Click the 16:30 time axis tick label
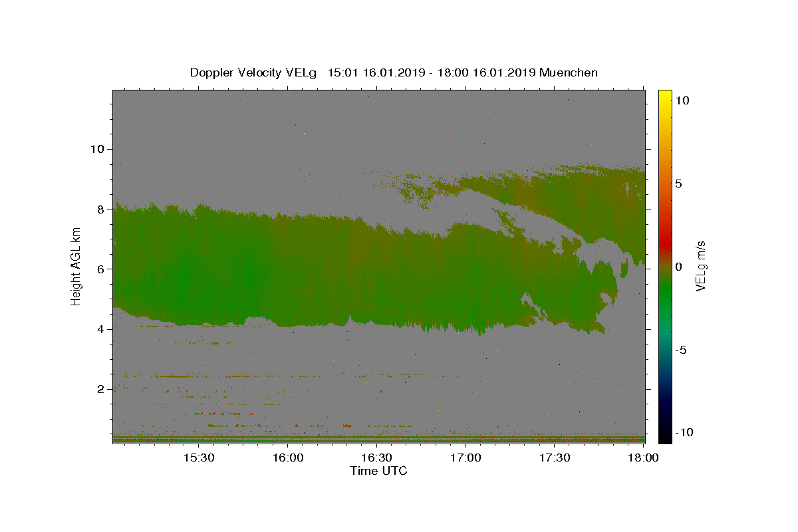Screen dimensions: 798x532 tap(376, 458)
